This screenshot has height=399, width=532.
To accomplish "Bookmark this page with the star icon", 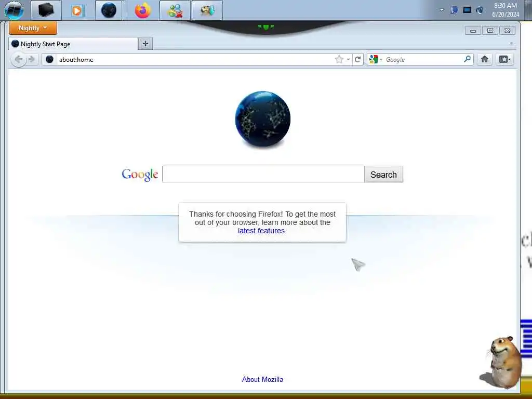I will pyautogui.click(x=339, y=59).
